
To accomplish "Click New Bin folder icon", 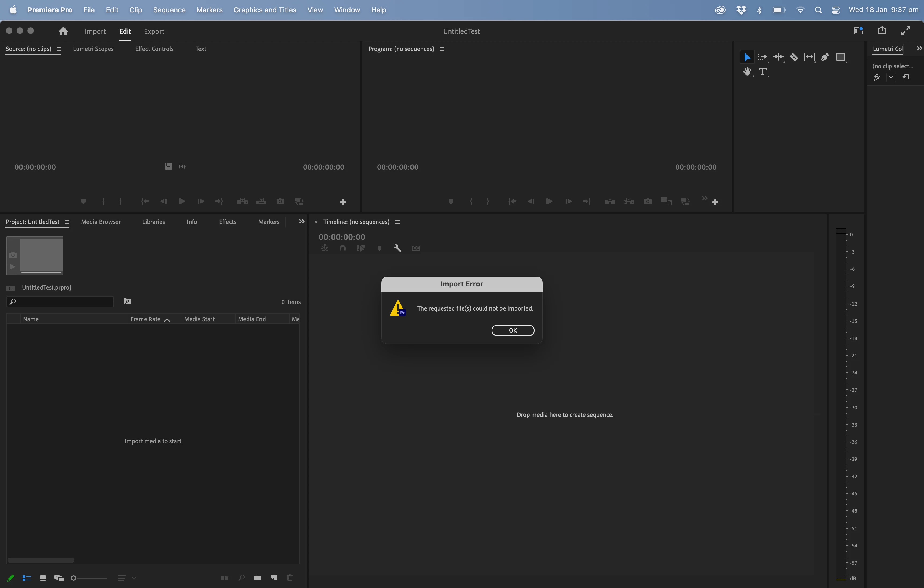I will pos(258,578).
